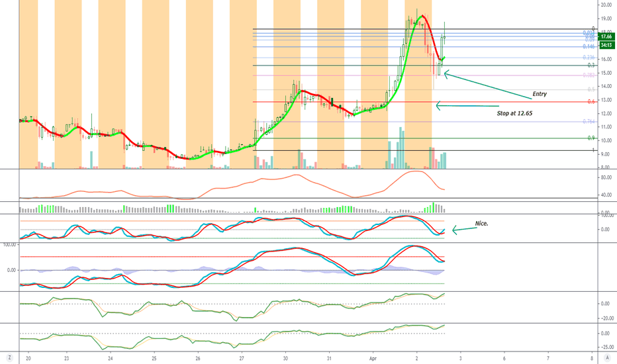This screenshot has width=617, height=364.
Task: Click the green 0.9 Fibonacci label
Action: [x=591, y=138]
